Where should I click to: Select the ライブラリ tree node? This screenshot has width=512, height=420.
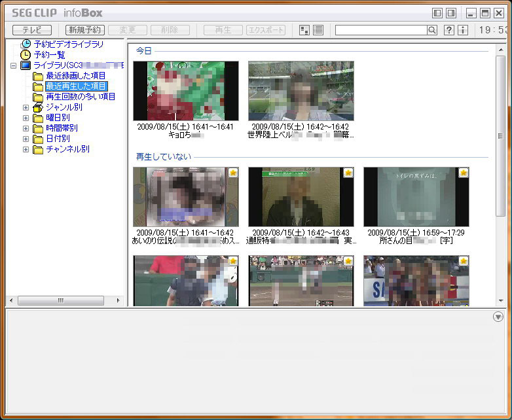click(79, 65)
